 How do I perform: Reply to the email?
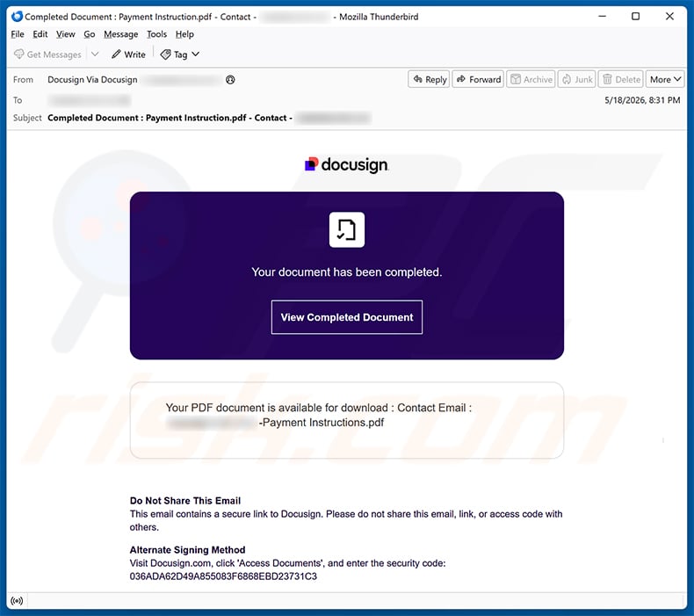tap(429, 79)
